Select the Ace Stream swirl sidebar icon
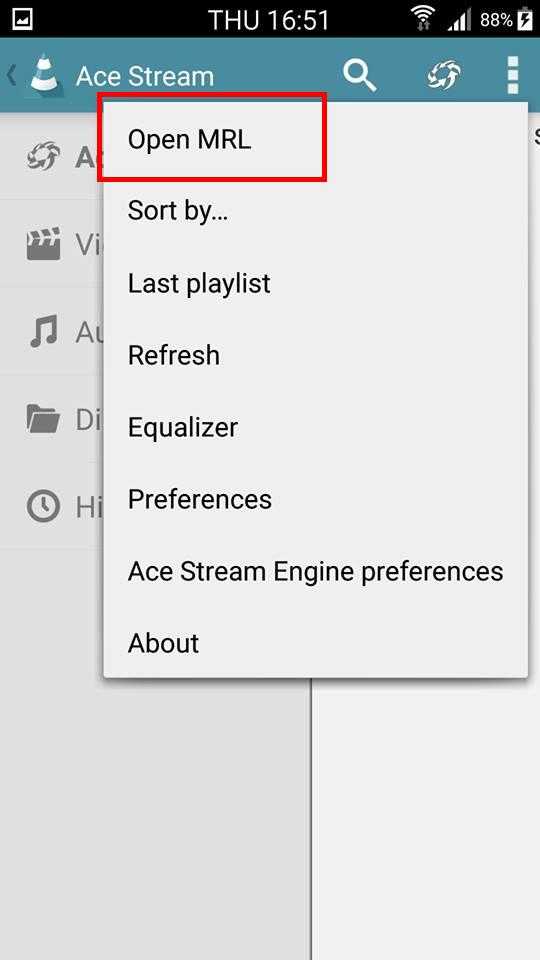540x960 pixels. point(43,157)
